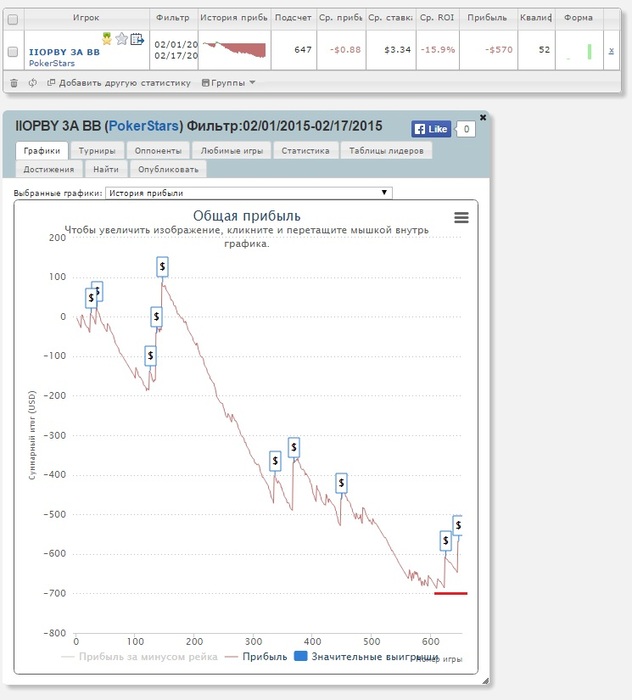
Task: Click the -15.9% ROI value
Action: 438,50
